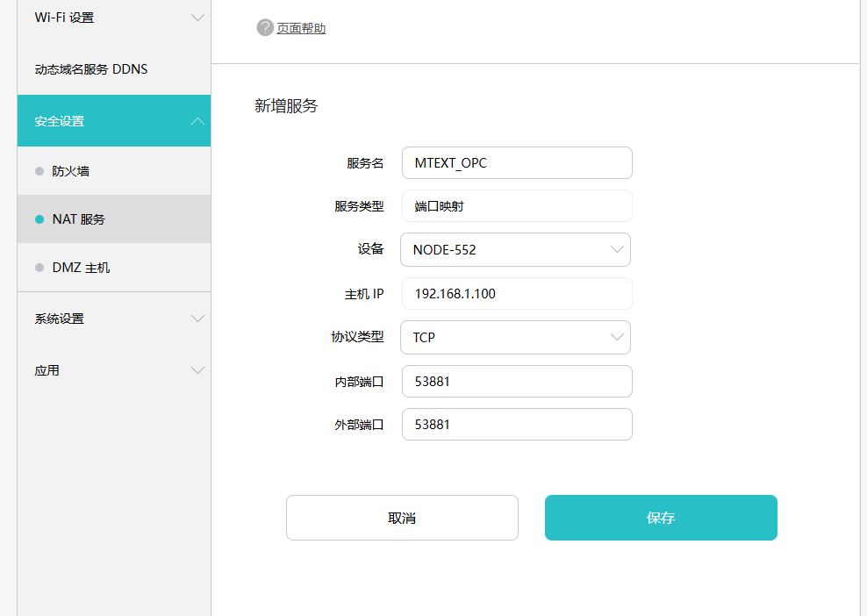Image resolution: width=867 pixels, height=616 pixels.
Task: Click the 主机 IP input showing 192.168.1.100
Action: pos(517,294)
